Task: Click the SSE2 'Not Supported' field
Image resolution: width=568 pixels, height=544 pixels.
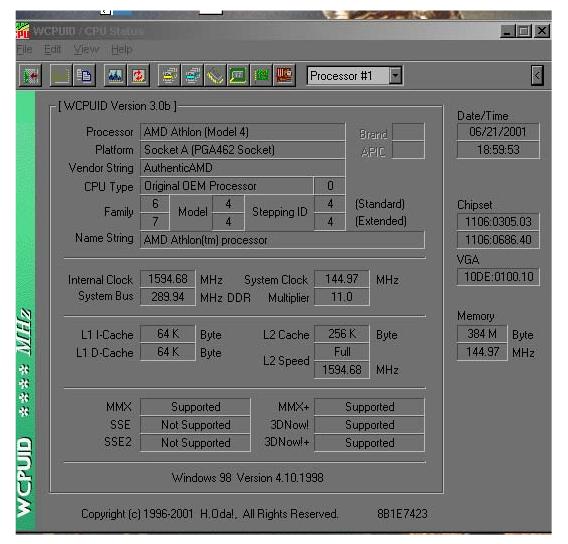Action: [195, 443]
